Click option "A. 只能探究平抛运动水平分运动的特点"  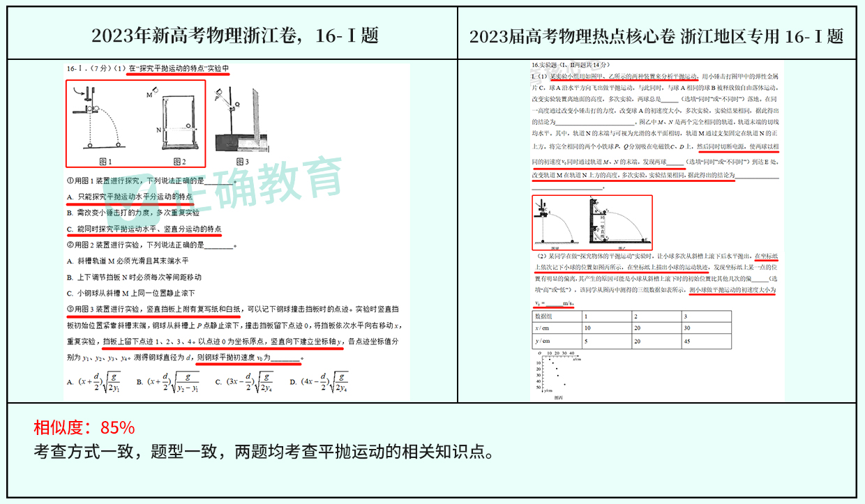pyautogui.click(x=130, y=197)
